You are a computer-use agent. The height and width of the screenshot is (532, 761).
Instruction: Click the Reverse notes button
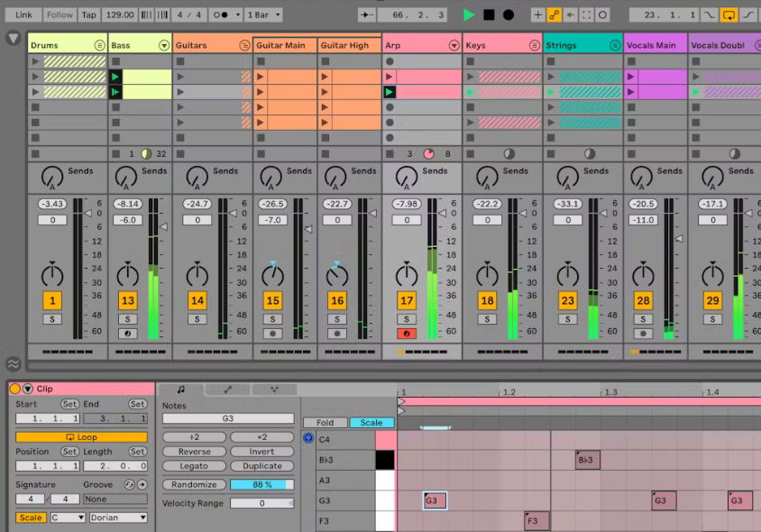[x=194, y=452]
